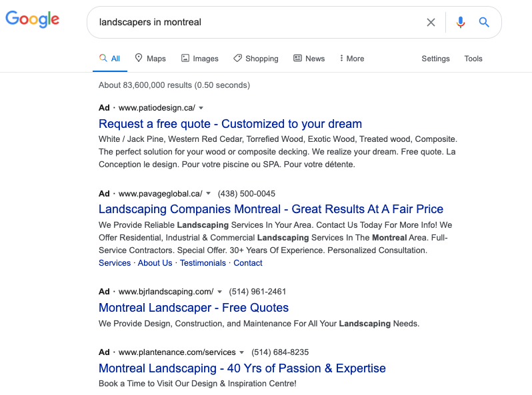This screenshot has height=395, width=532.
Task: Expand dropdown arrow beside www.pavageglobal.ca
Action: click(x=208, y=194)
